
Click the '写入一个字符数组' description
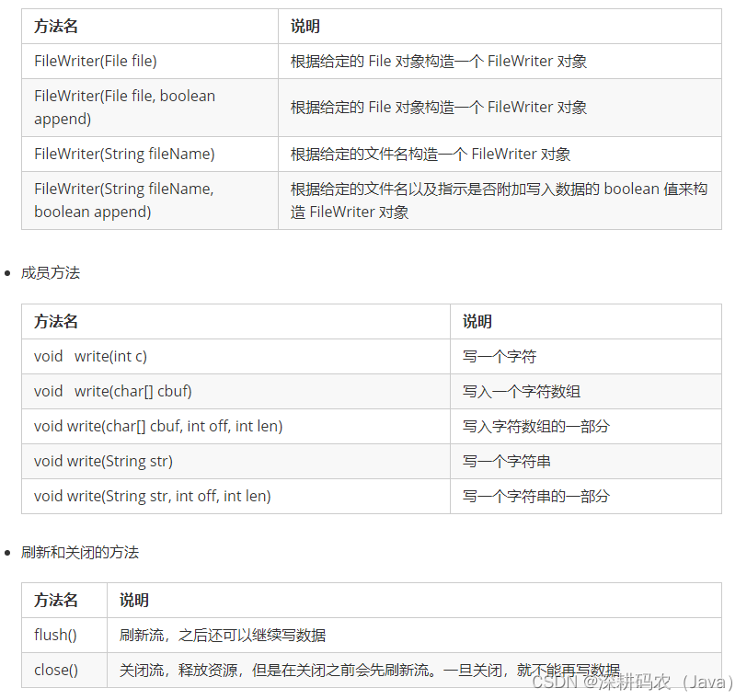click(522, 391)
